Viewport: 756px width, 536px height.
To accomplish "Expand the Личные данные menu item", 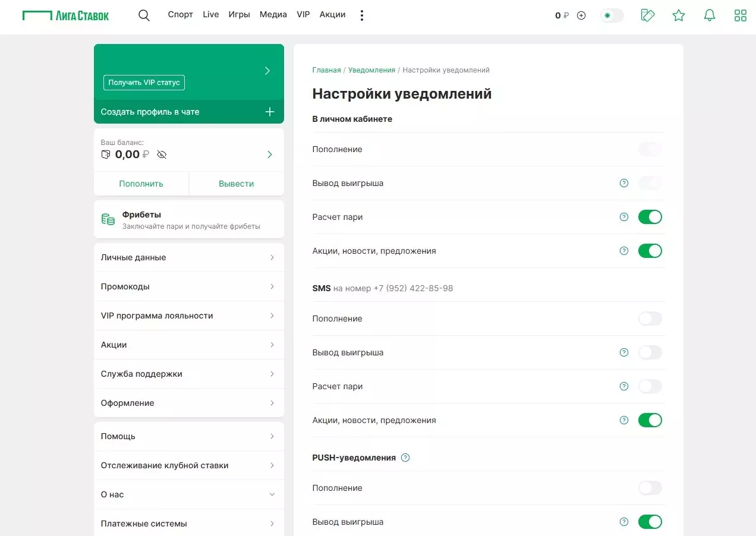I will [x=272, y=257].
